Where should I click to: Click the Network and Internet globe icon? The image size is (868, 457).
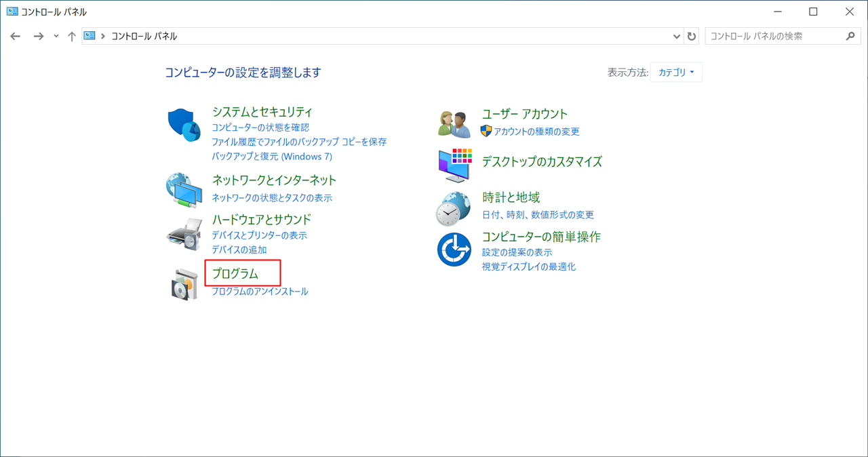pos(184,190)
